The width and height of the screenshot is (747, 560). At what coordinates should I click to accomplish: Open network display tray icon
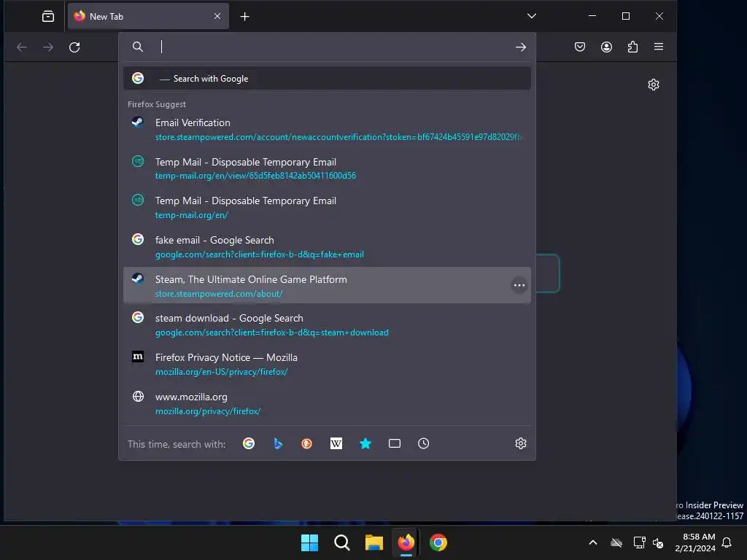pyautogui.click(x=639, y=542)
